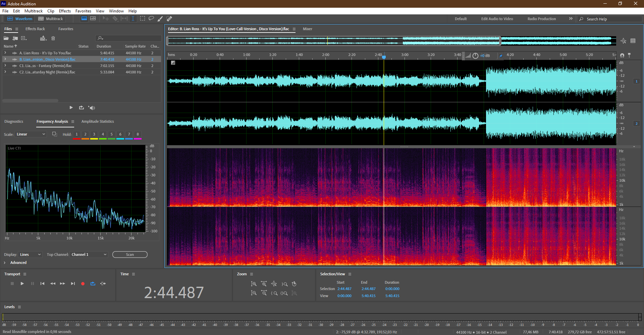The image size is (644, 335).
Task: Click the Record button
Action: pos(83,284)
